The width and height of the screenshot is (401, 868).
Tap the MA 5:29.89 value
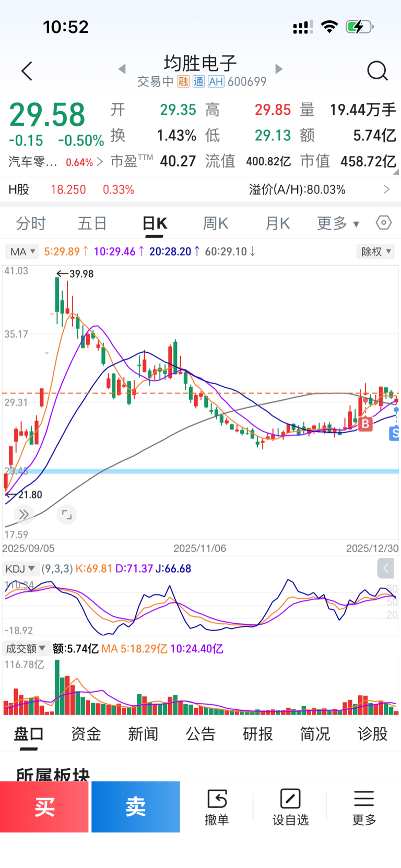[66, 252]
